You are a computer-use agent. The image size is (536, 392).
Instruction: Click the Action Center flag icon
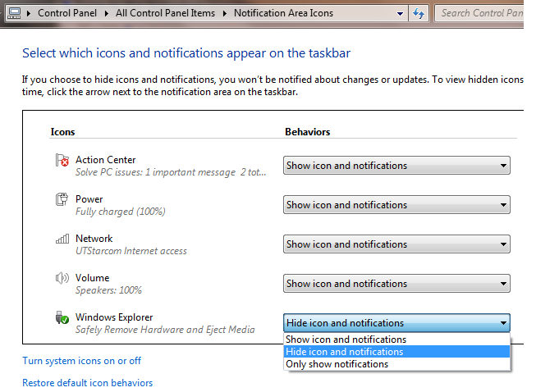tap(62, 161)
